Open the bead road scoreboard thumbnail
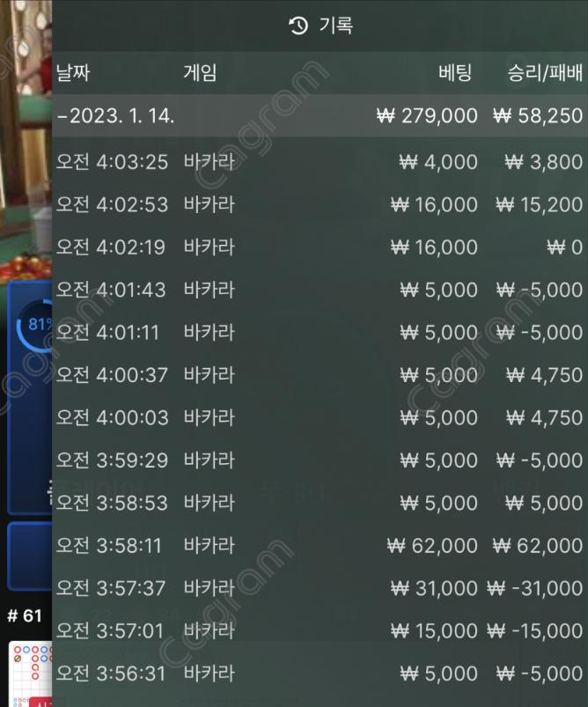 (x=31, y=674)
